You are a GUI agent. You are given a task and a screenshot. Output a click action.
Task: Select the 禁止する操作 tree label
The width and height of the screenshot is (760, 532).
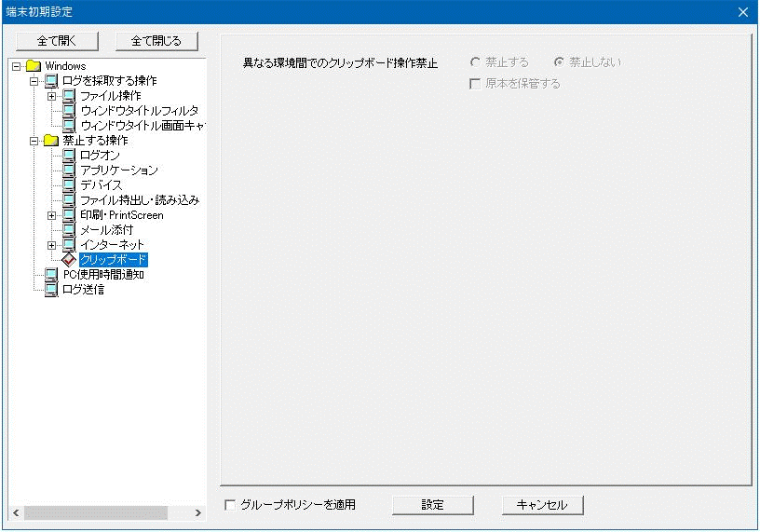96,141
